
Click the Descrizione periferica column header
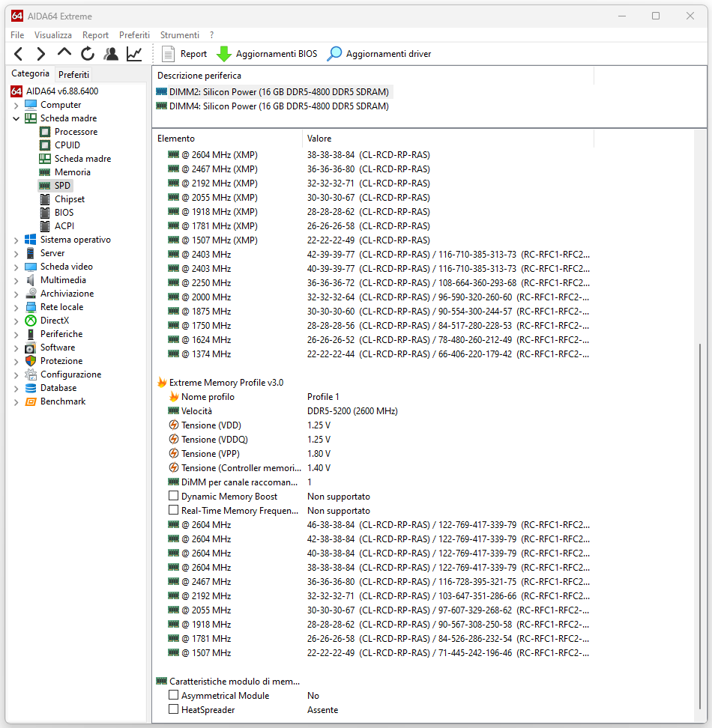click(373, 75)
